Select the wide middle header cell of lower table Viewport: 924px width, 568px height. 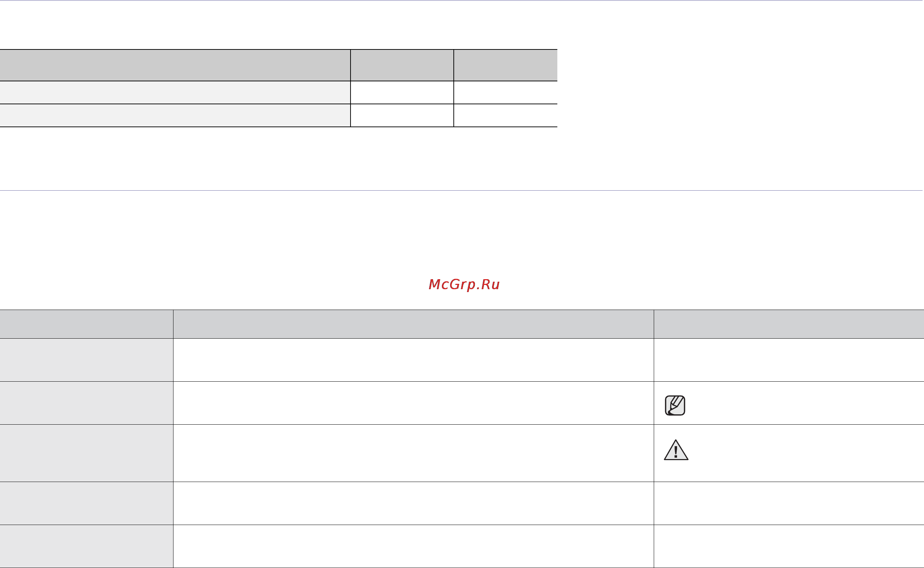413,324
